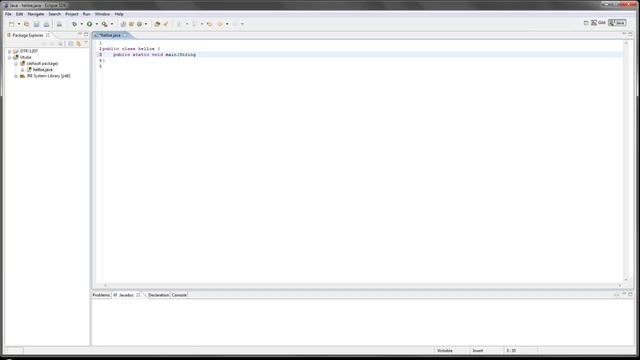Open the Javadoc tab

(x=126, y=295)
